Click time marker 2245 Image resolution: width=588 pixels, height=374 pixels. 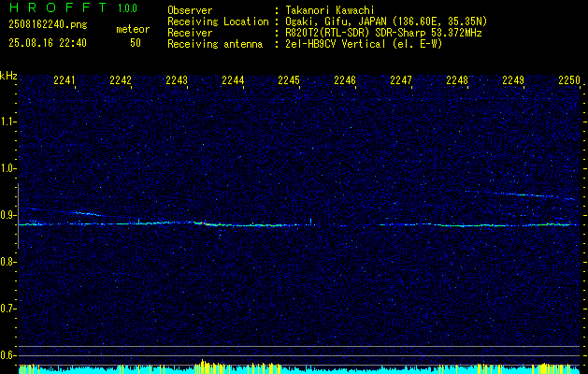(289, 80)
